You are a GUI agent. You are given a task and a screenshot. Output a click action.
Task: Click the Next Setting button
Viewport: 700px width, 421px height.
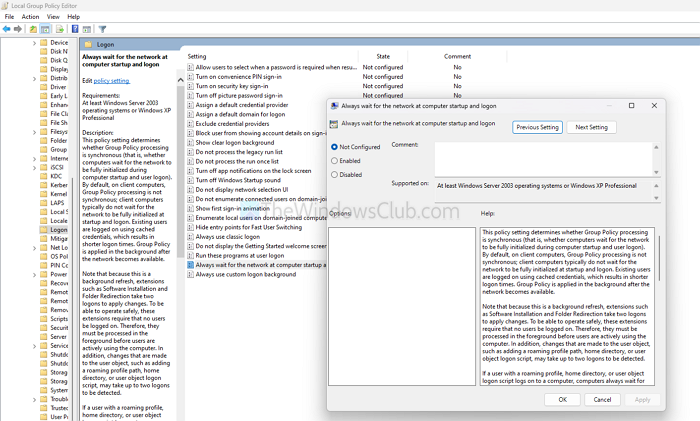(592, 127)
